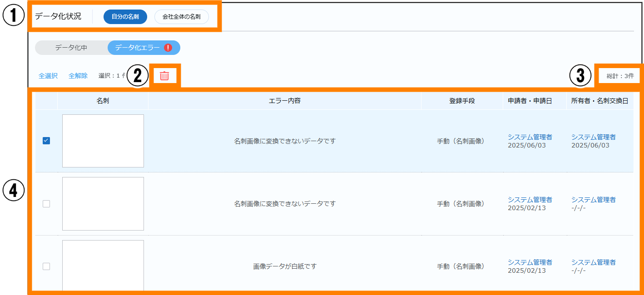Image resolution: width=644 pixels, height=295 pixels.
Task: Show 会社全体の名刺 cards
Action: pos(181,17)
